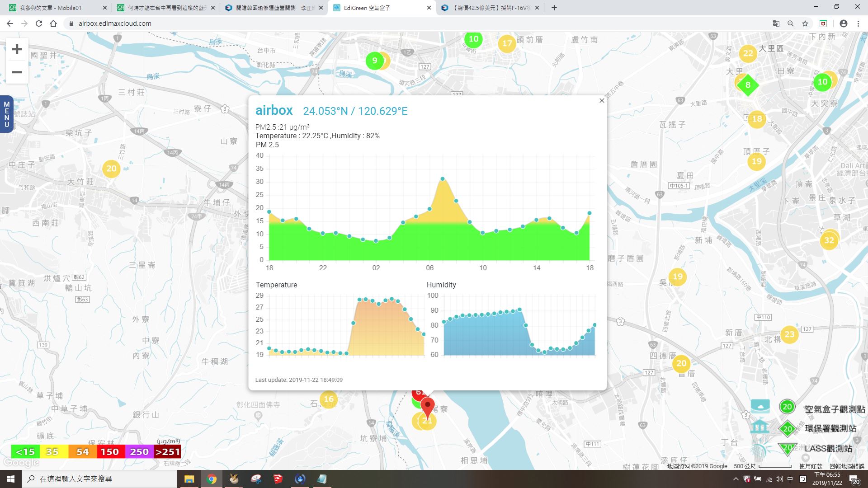Click the Windows taskbar search box
Viewport: 868px width, 488px height.
(x=99, y=479)
